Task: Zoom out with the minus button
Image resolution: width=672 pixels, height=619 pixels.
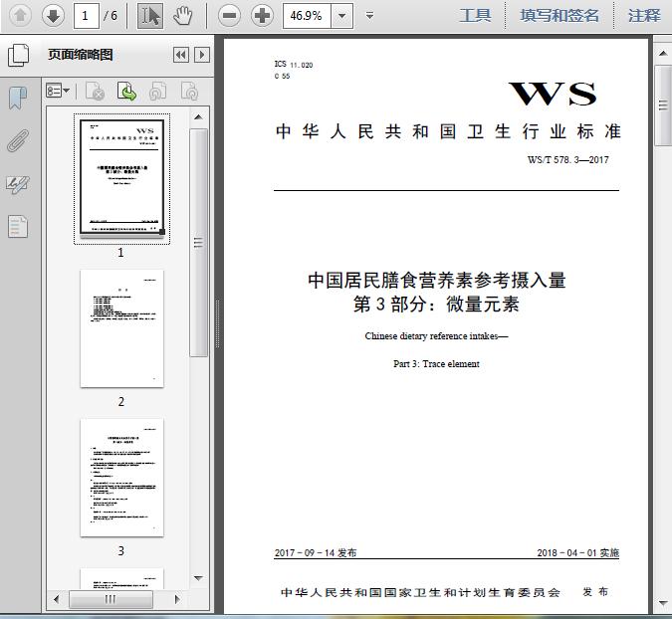Action: point(229,15)
